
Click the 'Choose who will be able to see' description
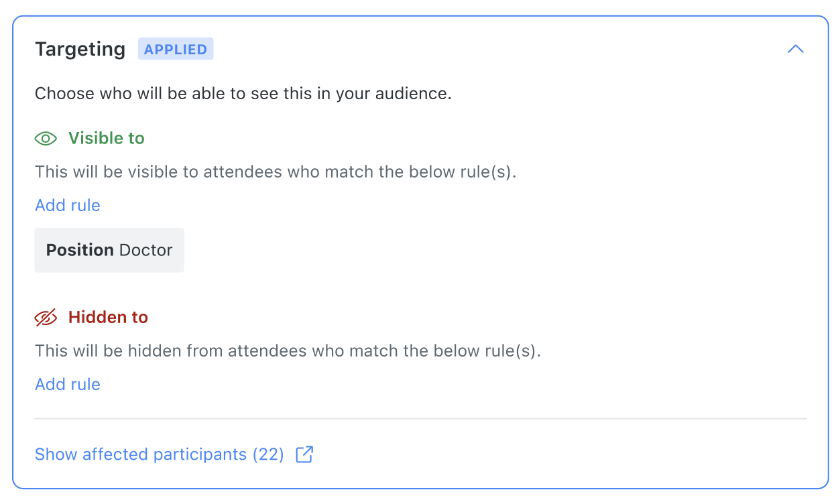pos(243,93)
